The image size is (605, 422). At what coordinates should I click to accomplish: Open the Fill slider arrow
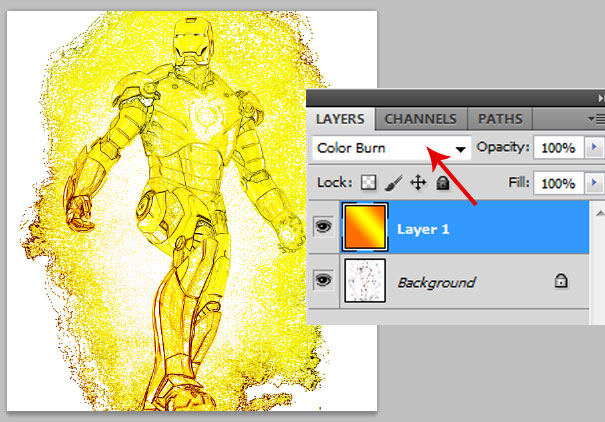[x=594, y=182]
